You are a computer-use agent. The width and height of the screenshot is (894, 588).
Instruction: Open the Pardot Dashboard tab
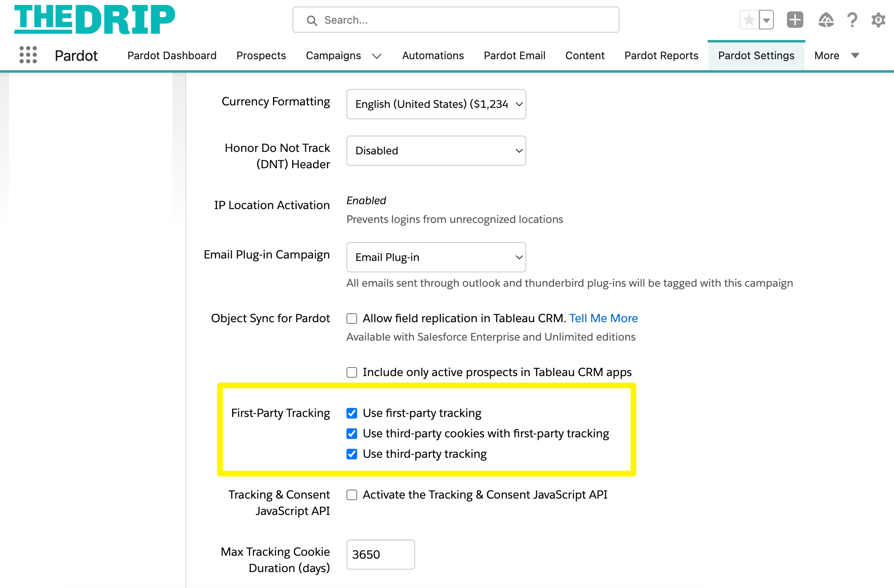point(172,56)
